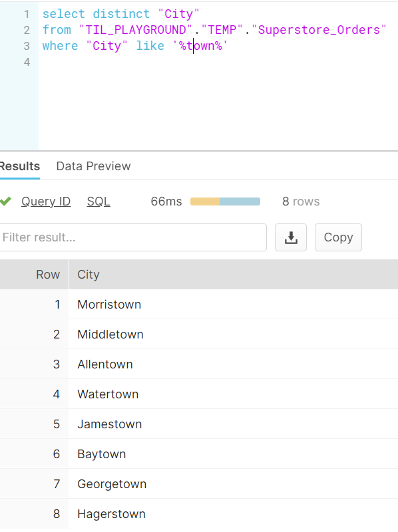Select the Allentown result cell

coord(234,364)
